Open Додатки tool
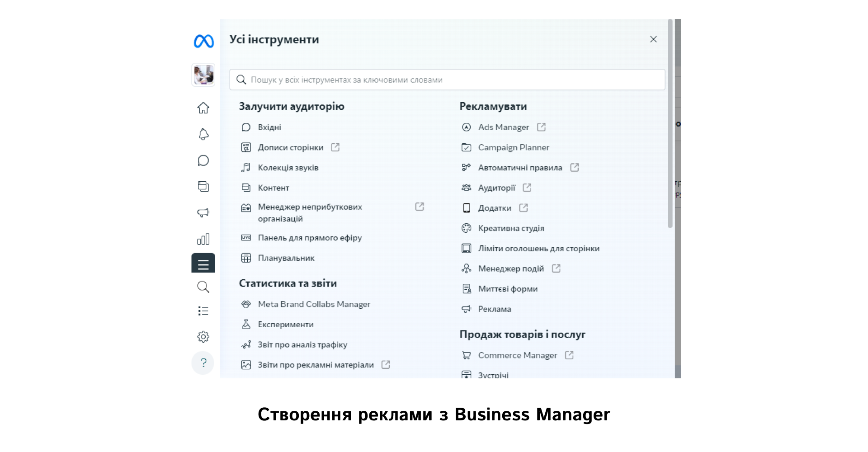The width and height of the screenshot is (868, 452). pyautogui.click(x=495, y=208)
